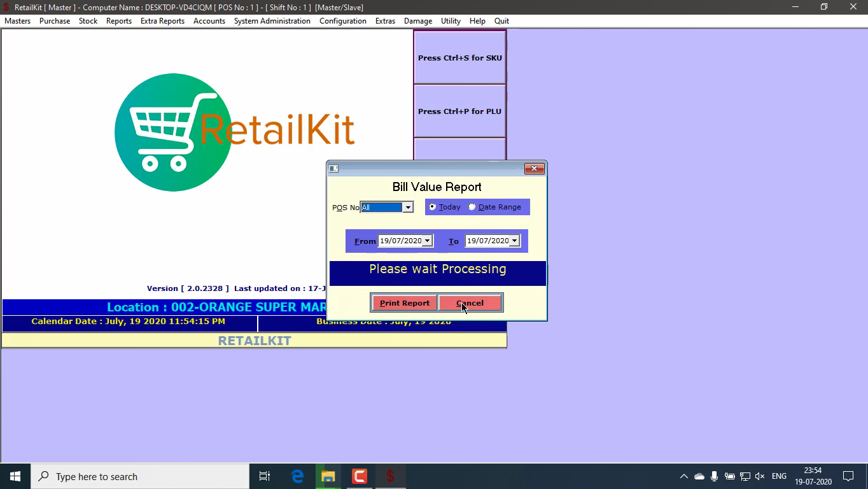Open the Stock menu
Screen dimensions: 868x489
click(x=88, y=21)
